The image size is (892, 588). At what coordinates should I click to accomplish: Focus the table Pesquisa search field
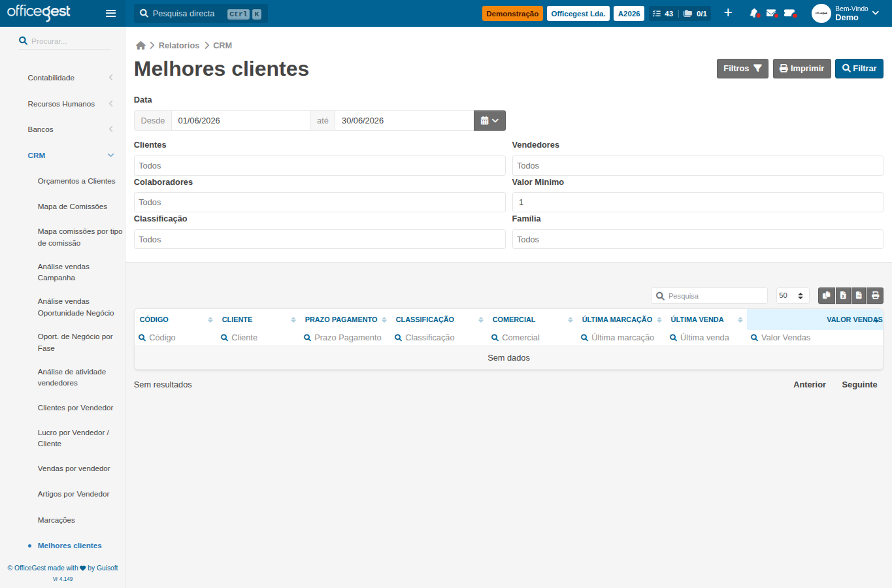point(709,295)
